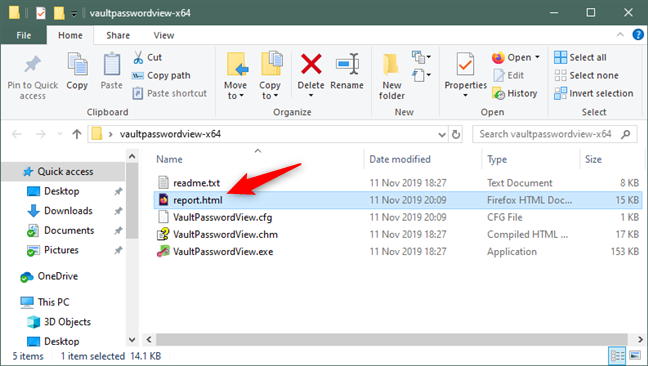This screenshot has height=366, width=648.
Task: Open the Move to dropdown
Action: pos(236,76)
